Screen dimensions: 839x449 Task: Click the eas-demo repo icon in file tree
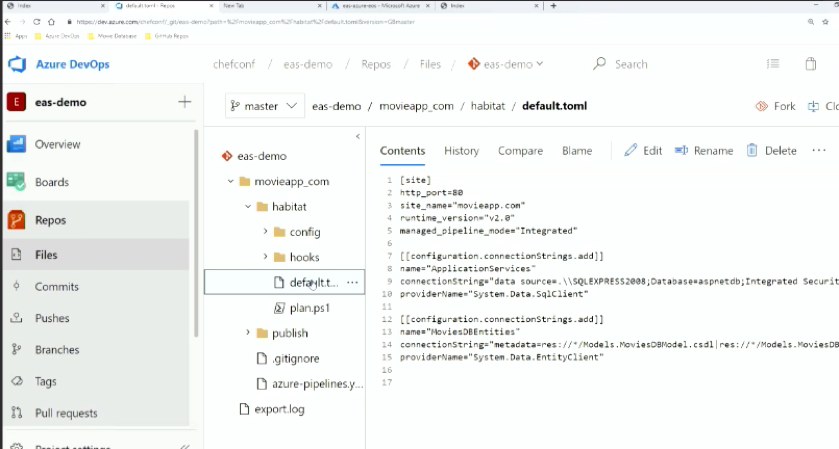pos(227,156)
